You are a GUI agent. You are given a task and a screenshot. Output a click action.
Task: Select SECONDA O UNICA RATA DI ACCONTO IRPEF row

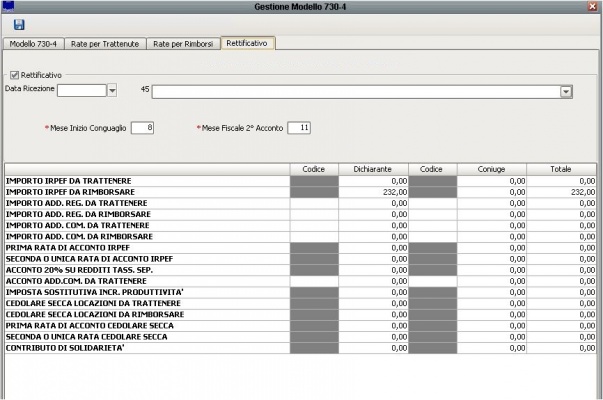pos(89,259)
